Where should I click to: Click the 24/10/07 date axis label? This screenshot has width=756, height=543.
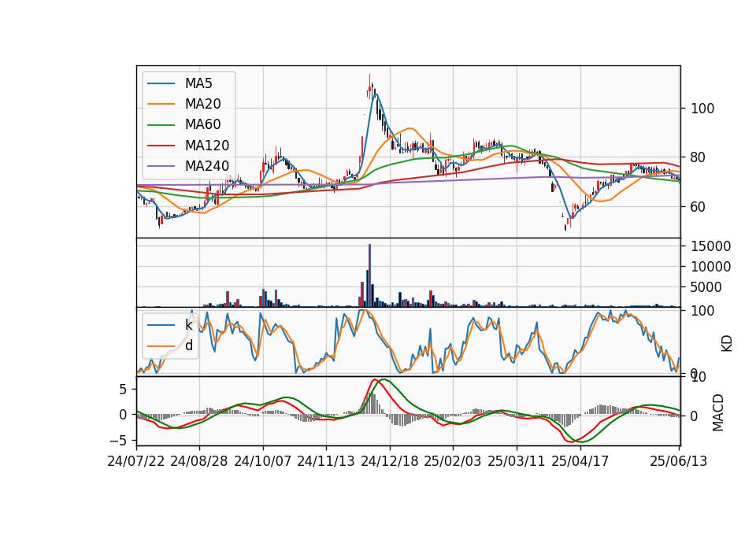pyautogui.click(x=263, y=461)
